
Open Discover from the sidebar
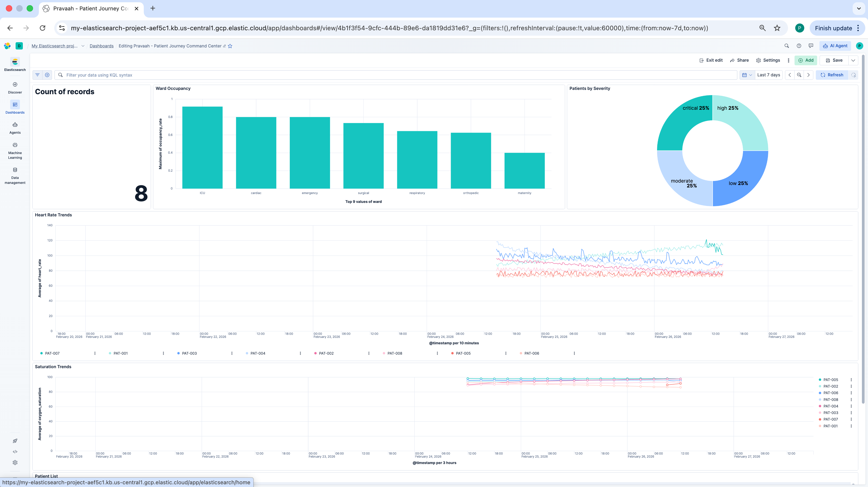coord(15,87)
